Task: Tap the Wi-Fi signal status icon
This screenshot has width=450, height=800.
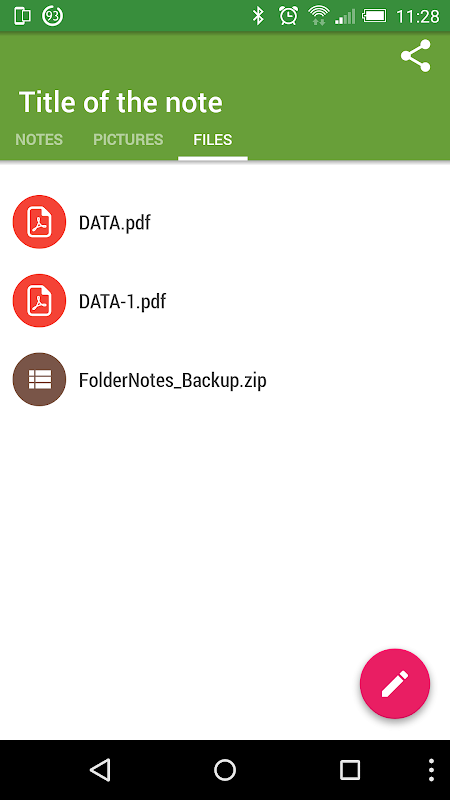Action: (x=318, y=16)
